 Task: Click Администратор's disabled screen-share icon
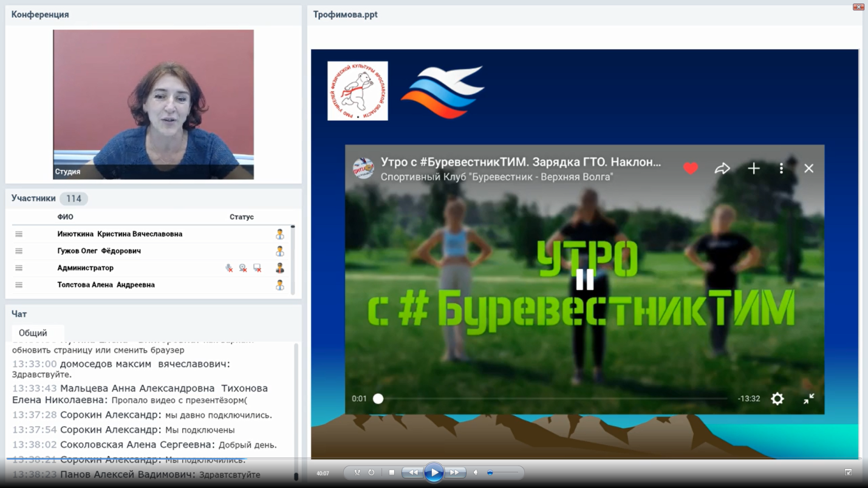(258, 268)
